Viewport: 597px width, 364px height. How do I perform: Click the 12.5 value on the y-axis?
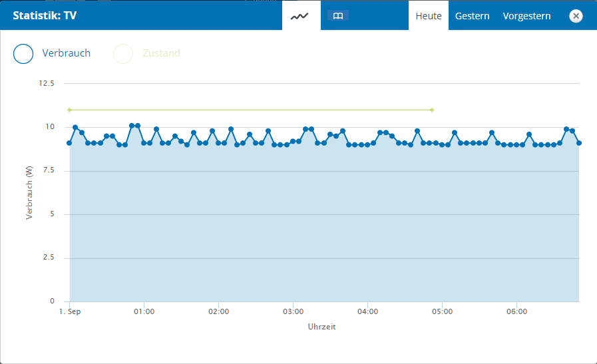[47, 84]
